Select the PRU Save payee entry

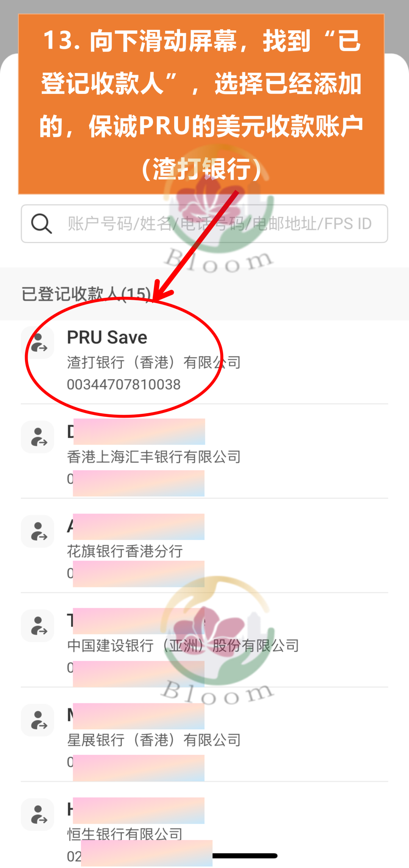point(204,362)
